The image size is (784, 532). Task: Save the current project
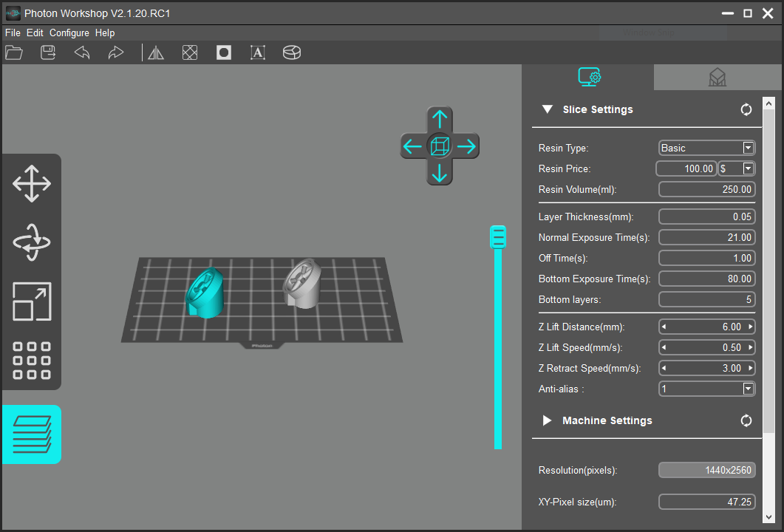click(47, 52)
